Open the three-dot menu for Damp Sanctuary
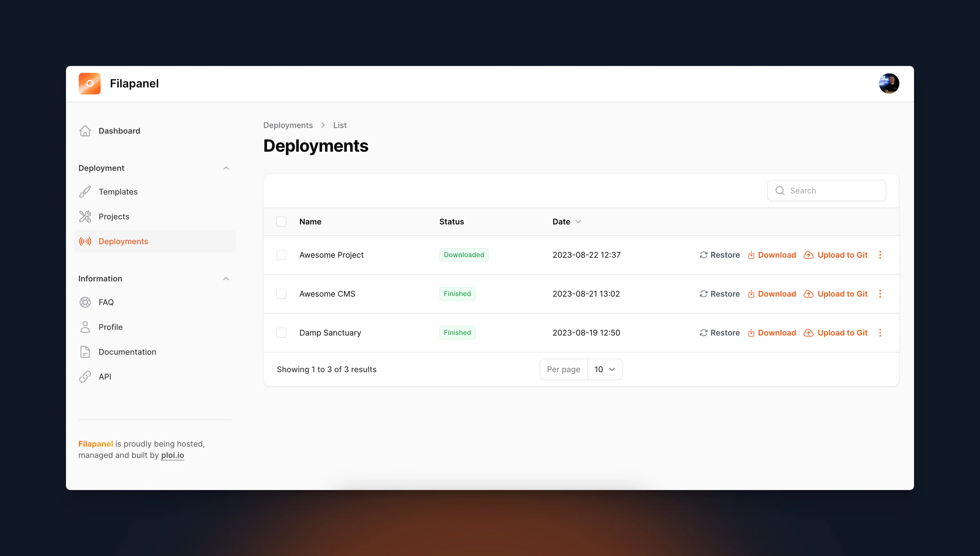 coord(880,333)
